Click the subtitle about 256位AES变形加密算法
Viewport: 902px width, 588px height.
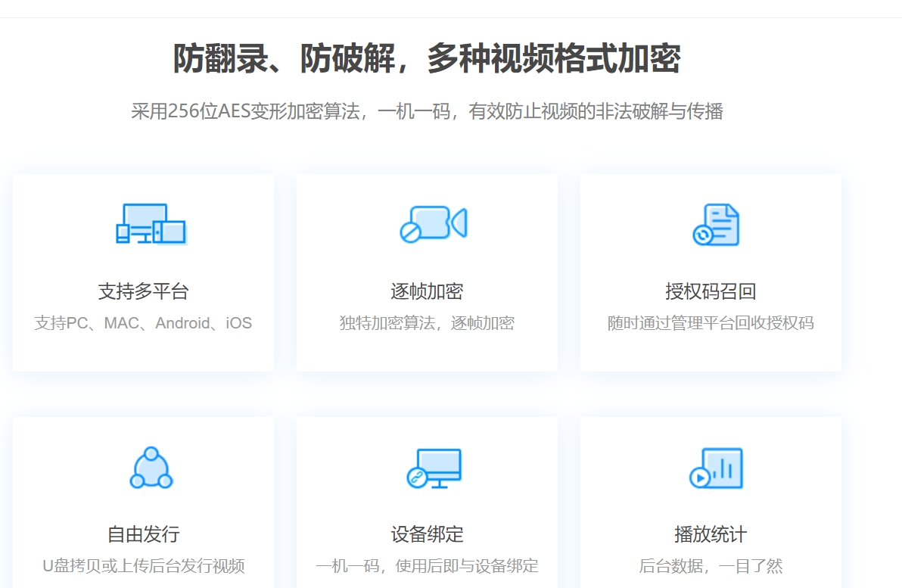tap(427, 111)
